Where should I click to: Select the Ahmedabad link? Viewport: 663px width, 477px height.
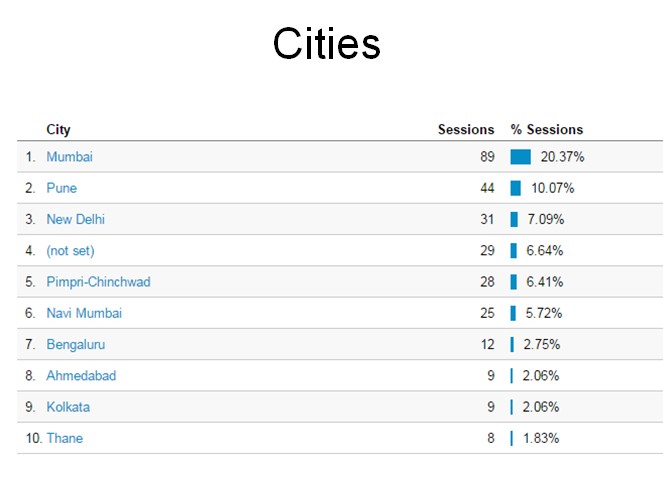(81, 376)
